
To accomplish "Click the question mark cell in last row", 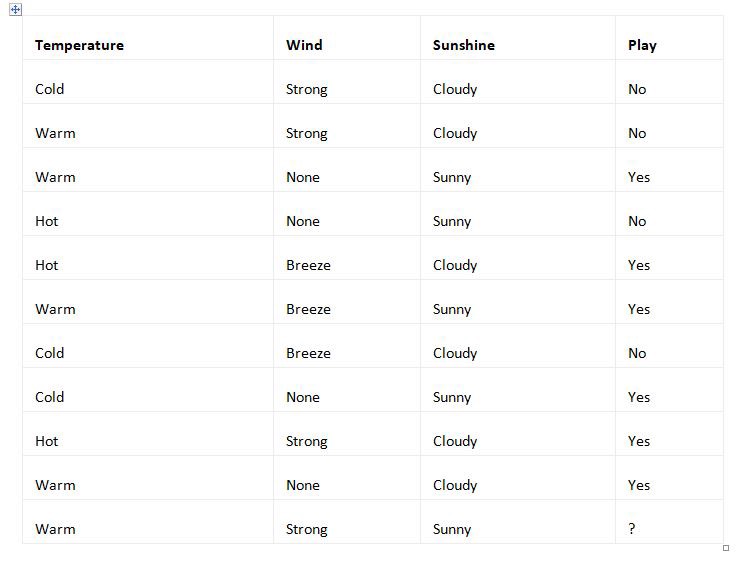I will pyautogui.click(x=632, y=529).
